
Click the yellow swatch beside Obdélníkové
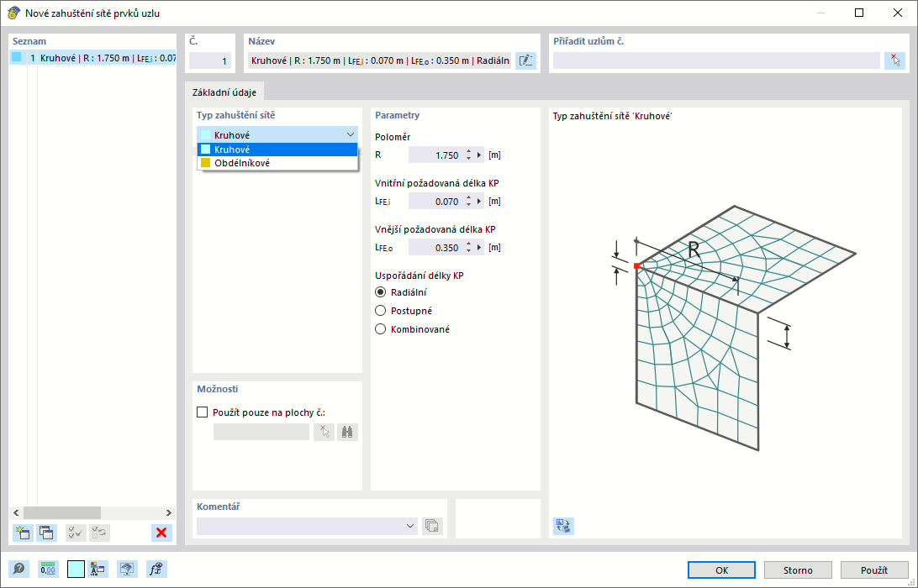coord(205,163)
